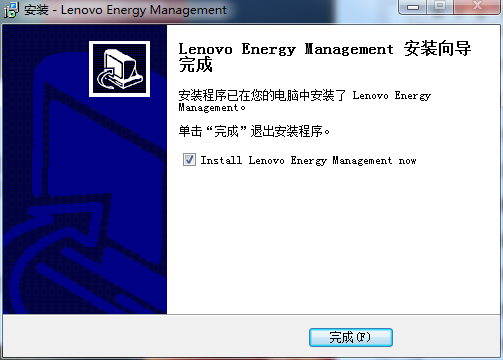Click the heading's second line "完成"

195,65
